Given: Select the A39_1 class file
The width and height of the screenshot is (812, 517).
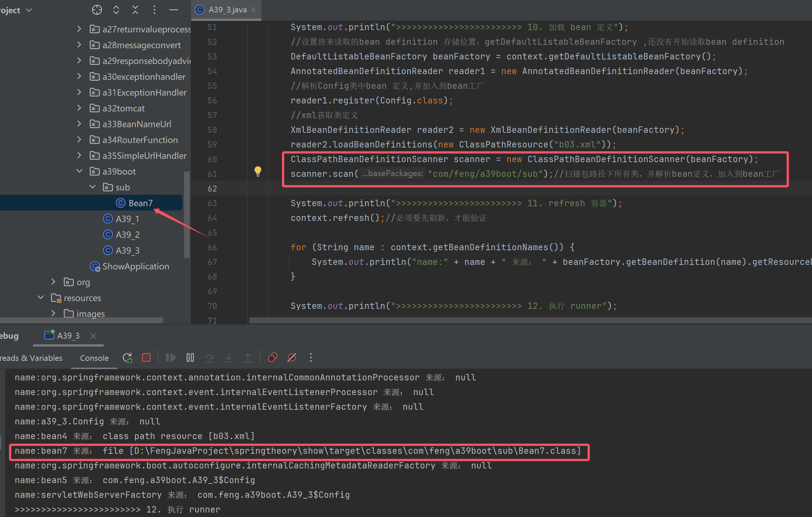Looking at the screenshot, I should [x=127, y=219].
